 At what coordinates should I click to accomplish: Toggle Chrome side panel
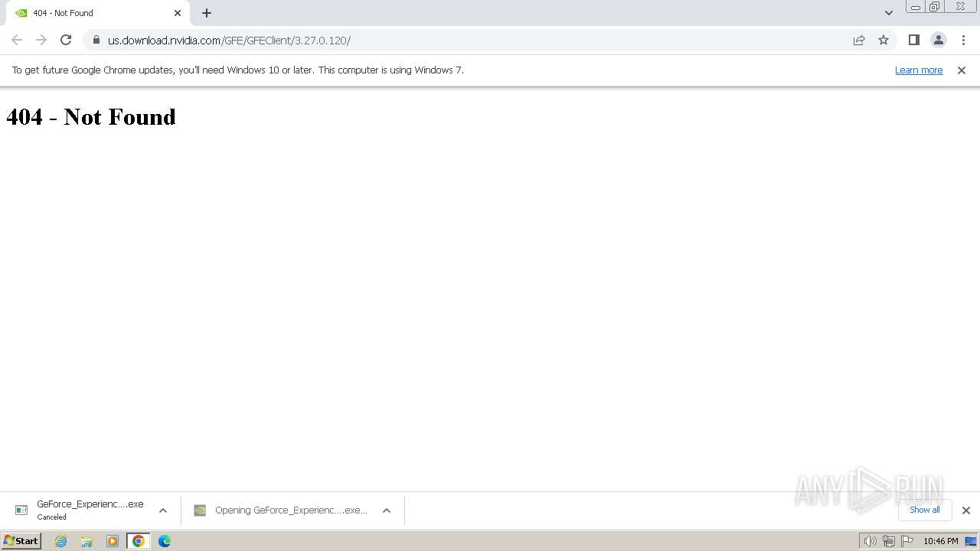pos(913,40)
